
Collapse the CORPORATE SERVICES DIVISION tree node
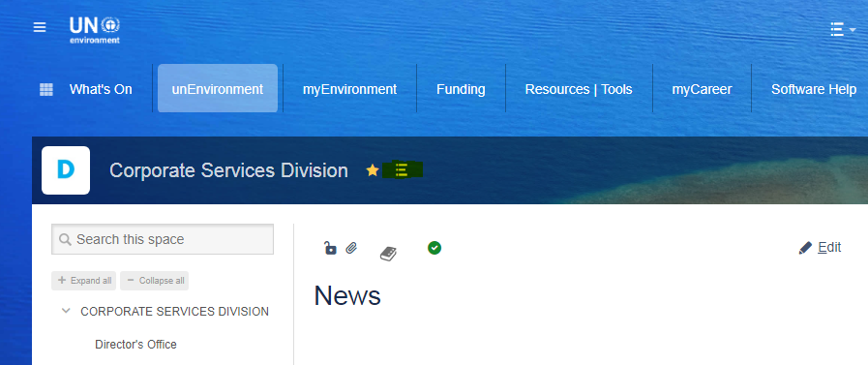coord(66,312)
